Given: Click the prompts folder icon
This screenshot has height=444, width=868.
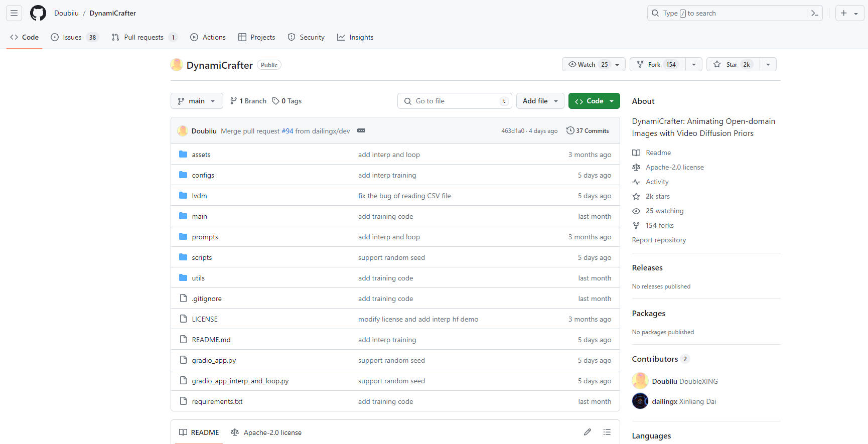Looking at the screenshot, I should [x=183, y=236].
